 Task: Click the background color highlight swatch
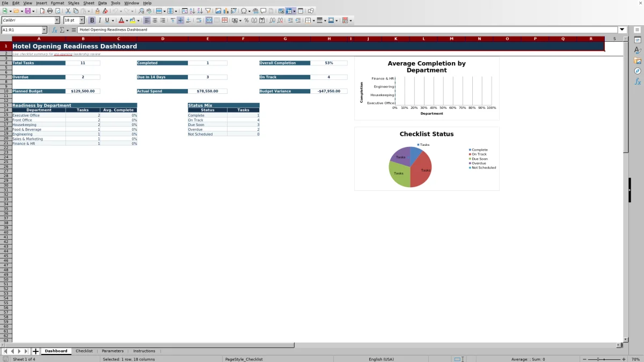coord(131,20)
